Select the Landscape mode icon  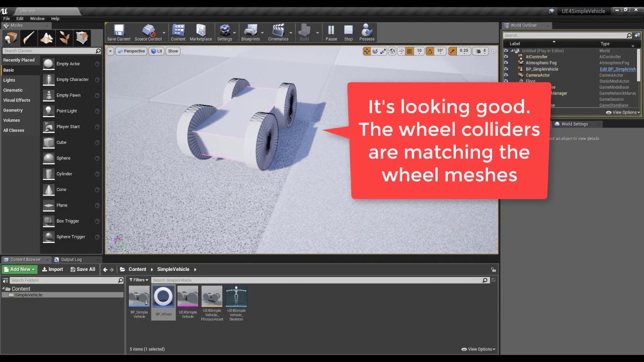[x=46, y=38]
